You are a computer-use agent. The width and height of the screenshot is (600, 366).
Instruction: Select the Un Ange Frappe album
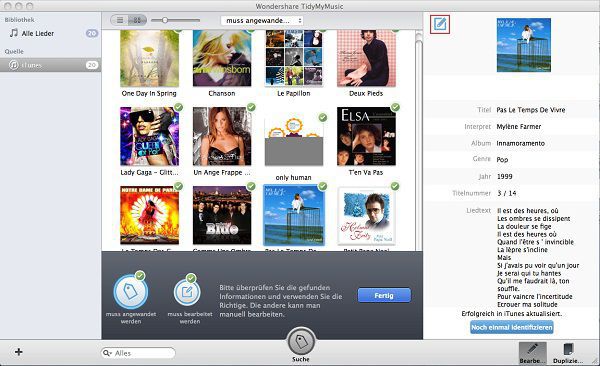(x=222, y=136)
